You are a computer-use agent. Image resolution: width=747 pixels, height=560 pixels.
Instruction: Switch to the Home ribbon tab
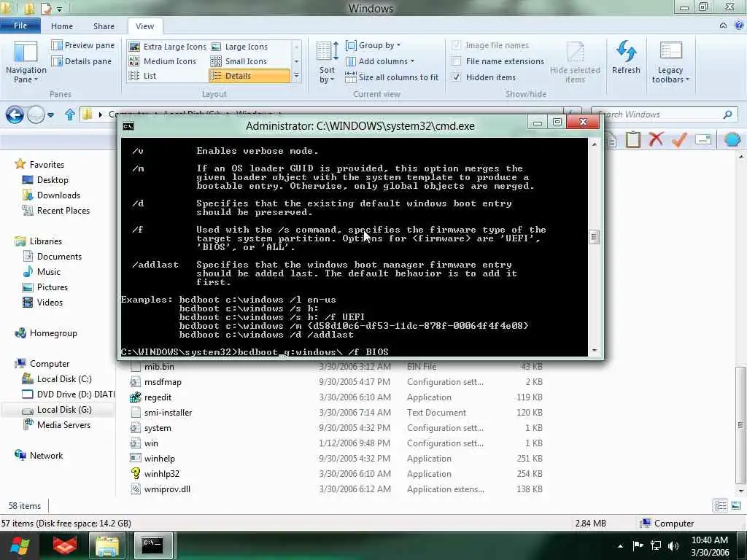(62, 26)
